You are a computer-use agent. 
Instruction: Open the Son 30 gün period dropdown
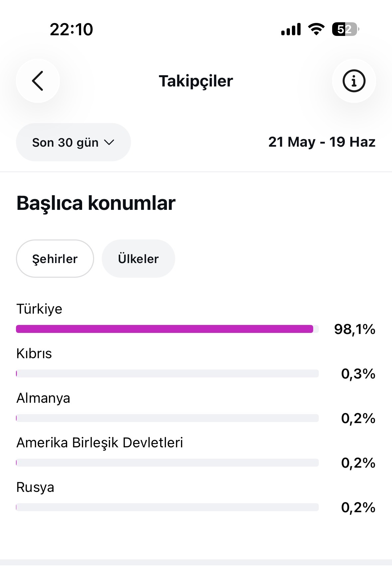pyautogui.click(x=73, y=142)
